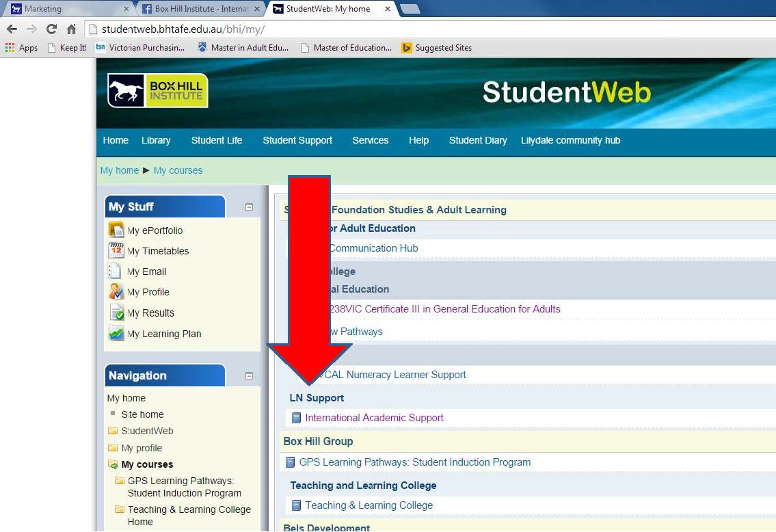Open GPS Learning Pathways: Student Induction Program course
Viewport: 776px width, 532px height.
click(415, 462)
